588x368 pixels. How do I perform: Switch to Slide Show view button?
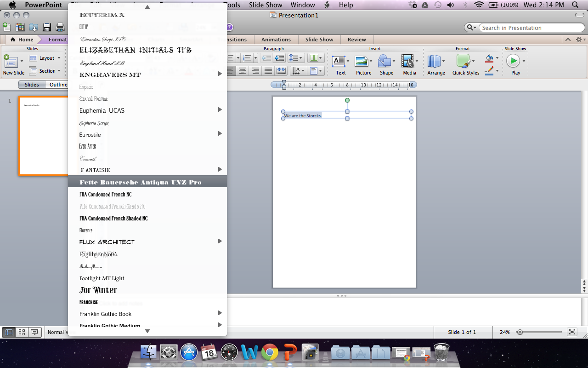tap(34, 332)
